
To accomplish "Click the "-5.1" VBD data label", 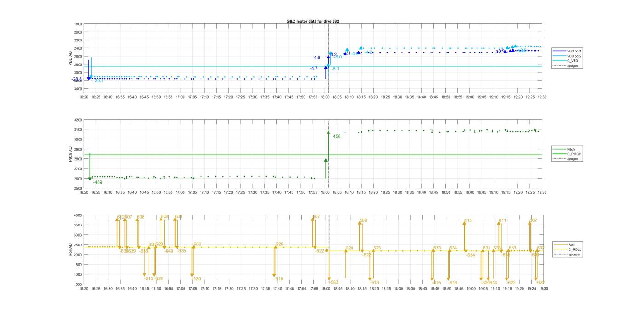I will (x=335, y=69).
